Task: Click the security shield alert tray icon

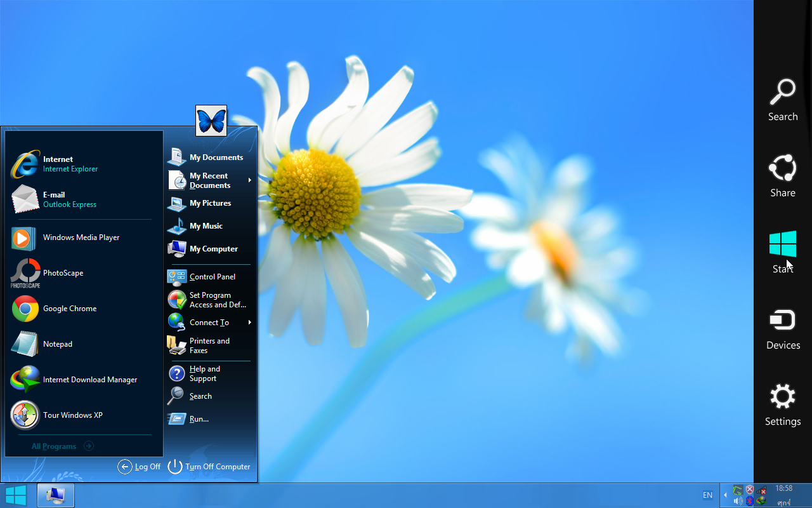Action: [750, 490]
